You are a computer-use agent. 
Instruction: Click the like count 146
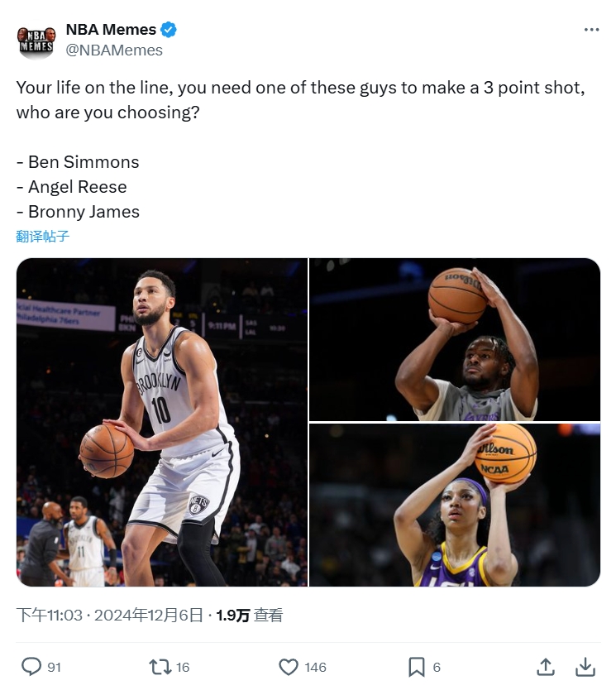point(315,667)
